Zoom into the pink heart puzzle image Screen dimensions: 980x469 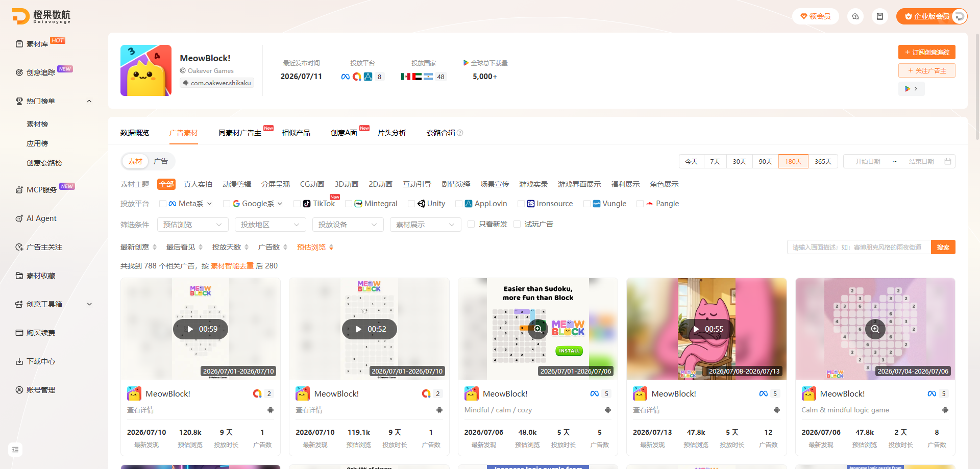click(x=875, y=329)
